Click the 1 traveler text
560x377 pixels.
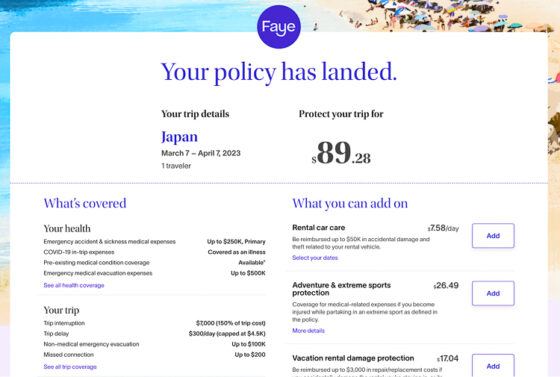point(176,166)
